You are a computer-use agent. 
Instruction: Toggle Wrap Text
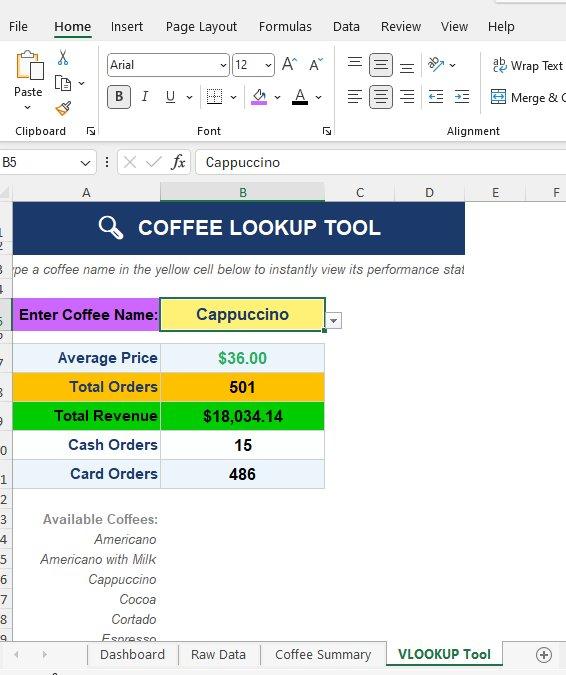pos(528,65)
